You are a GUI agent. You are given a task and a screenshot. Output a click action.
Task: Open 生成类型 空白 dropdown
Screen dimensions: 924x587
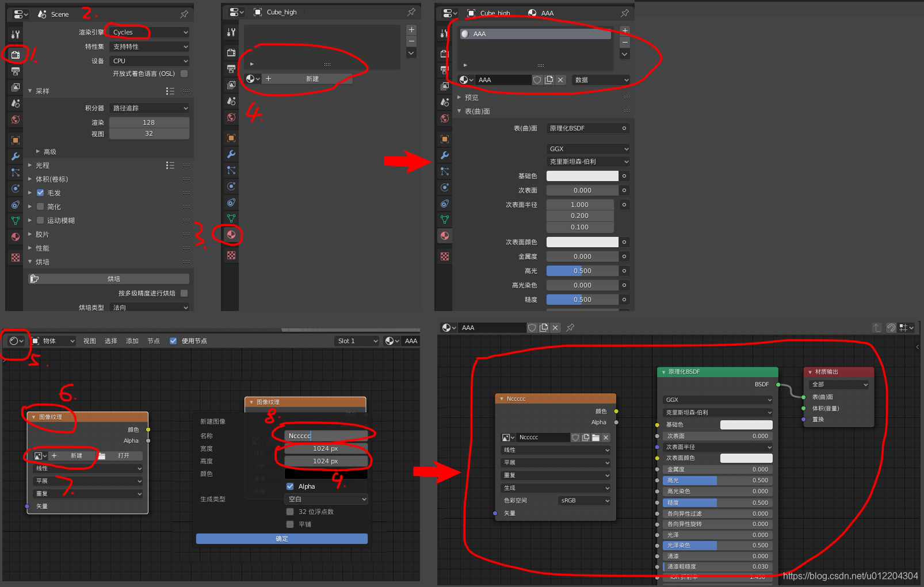[326, 500]
